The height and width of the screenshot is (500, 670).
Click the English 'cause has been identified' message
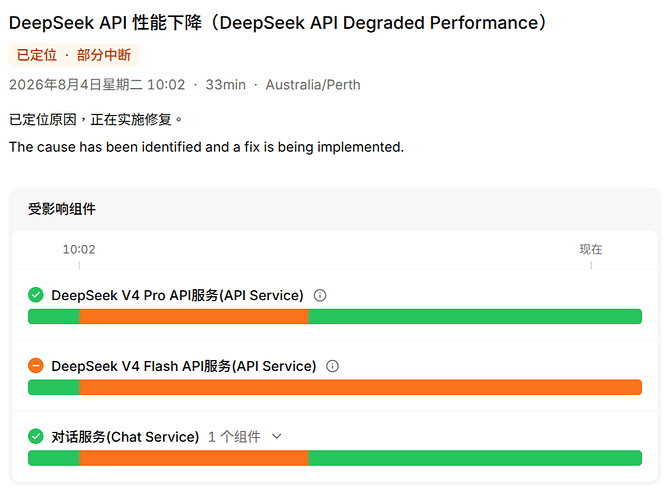click(x=206, y=147)
